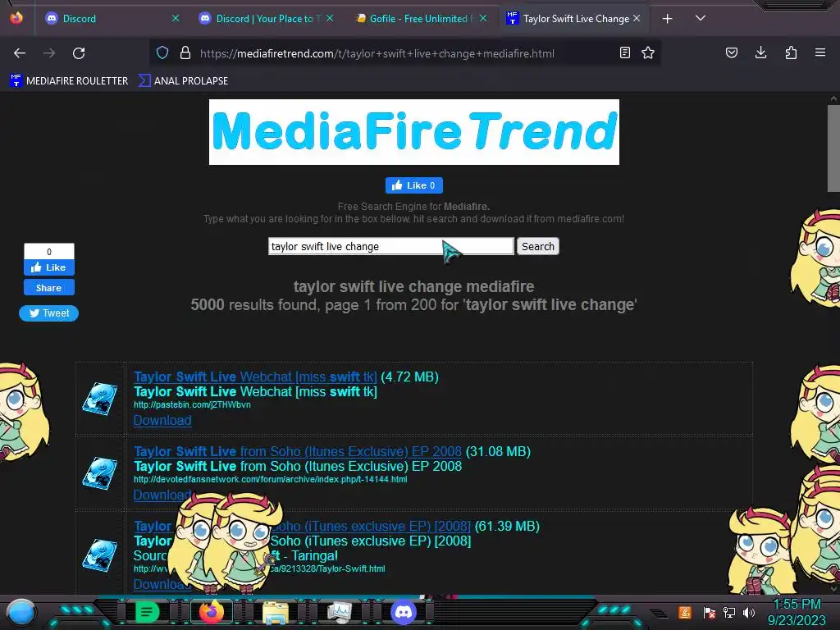Click the disk icon beside the Webchat result
This screenshot has height=630, width=840.
[100, 399]
